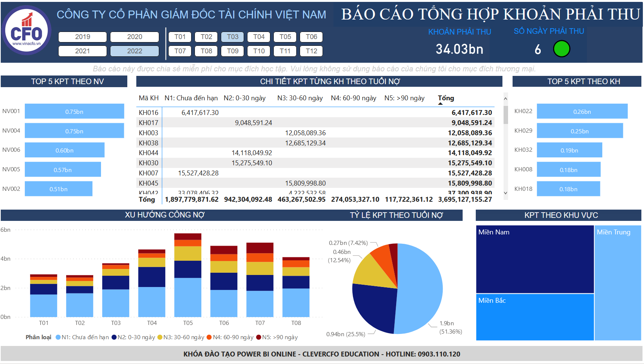The width and height of the screenshot is (644, 364).
Task: Select the 2021 year slicer
Action: click(x=83, y=51)
